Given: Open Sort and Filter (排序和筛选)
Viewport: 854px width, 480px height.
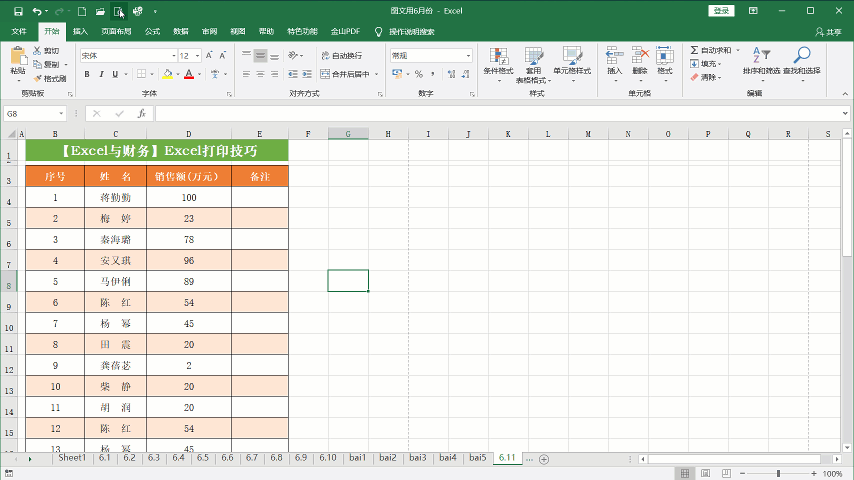Looking at the screenshot, I should (x=762, y=60).
